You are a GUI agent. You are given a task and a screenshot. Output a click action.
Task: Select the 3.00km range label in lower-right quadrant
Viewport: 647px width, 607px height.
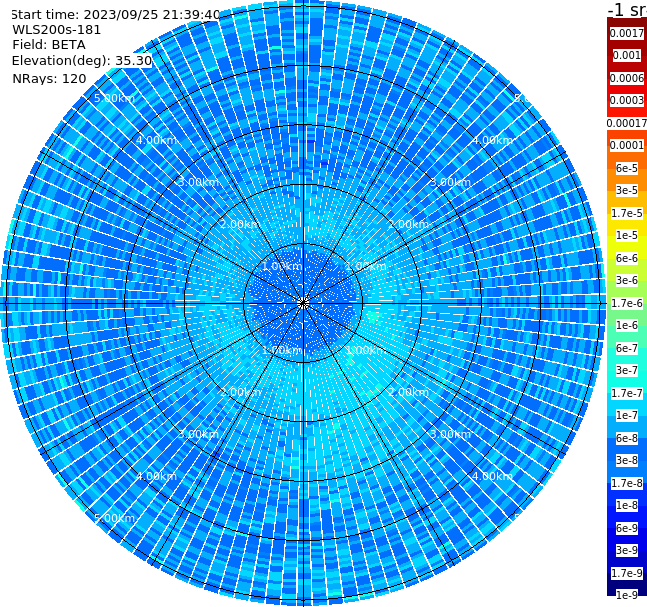(x=450, y=434)
